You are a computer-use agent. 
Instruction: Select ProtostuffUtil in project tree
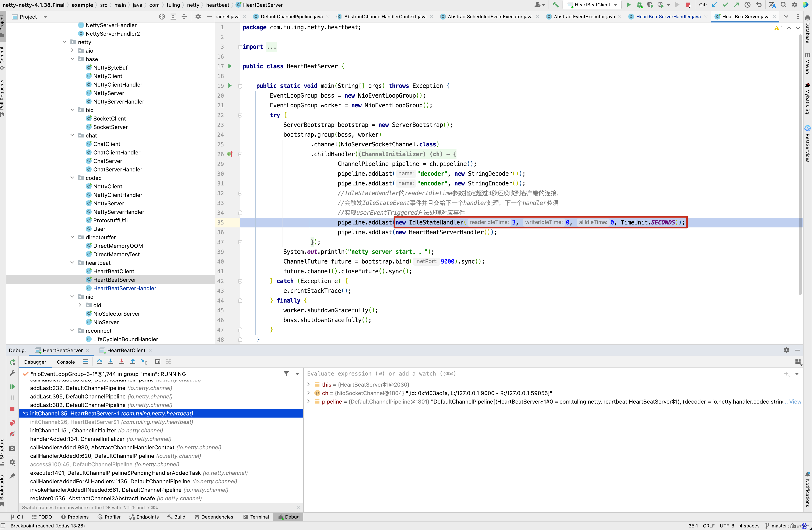110,220
